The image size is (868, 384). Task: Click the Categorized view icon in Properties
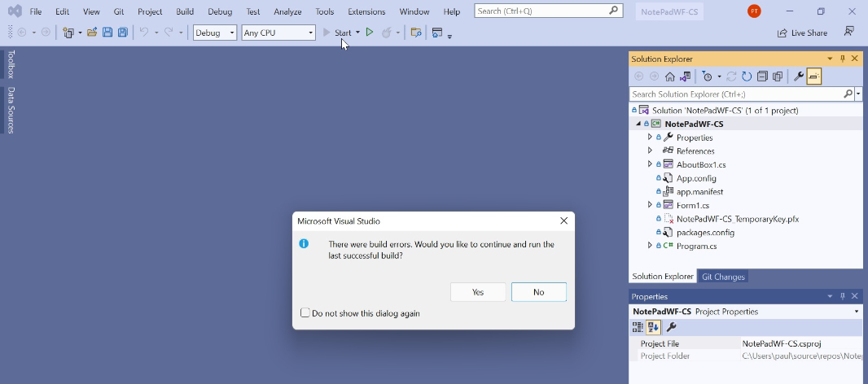[638, 327]
